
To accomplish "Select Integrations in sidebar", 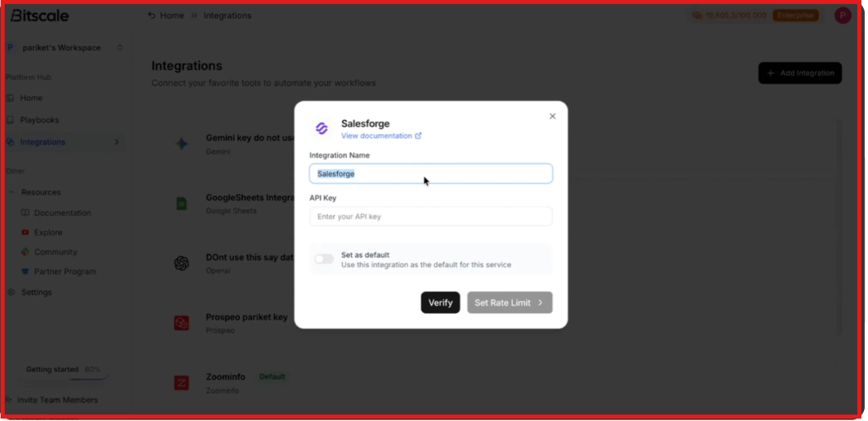I will click(43, 142).
